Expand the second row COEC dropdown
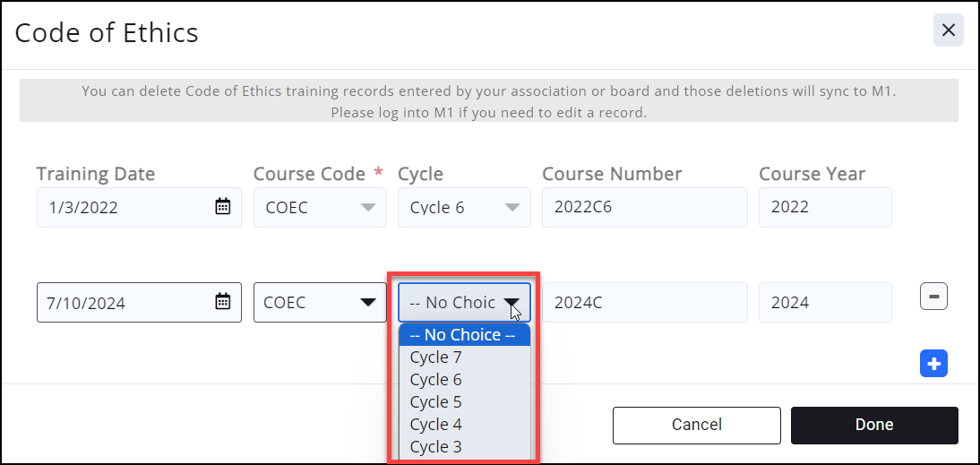The height and width of the screenshot is (465, 980). click(320, 303)
